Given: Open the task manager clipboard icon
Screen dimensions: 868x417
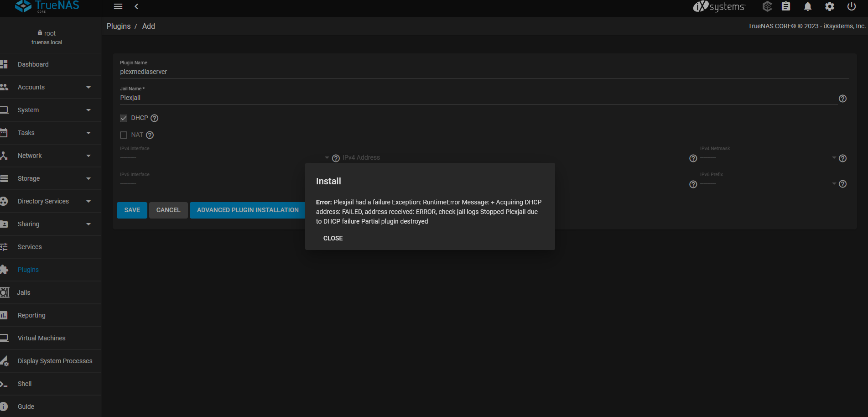Looking at the screenshot, I should 785,6.
